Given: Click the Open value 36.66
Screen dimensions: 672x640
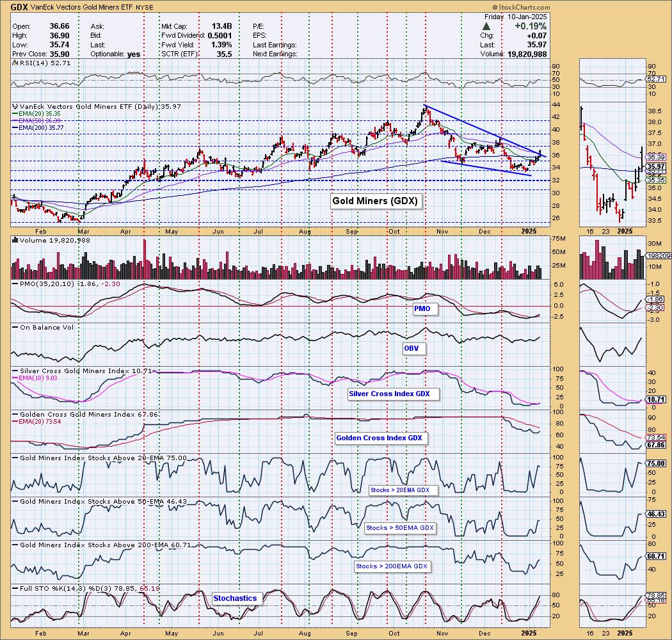Looking at the screenshot, I should point(59,26).
